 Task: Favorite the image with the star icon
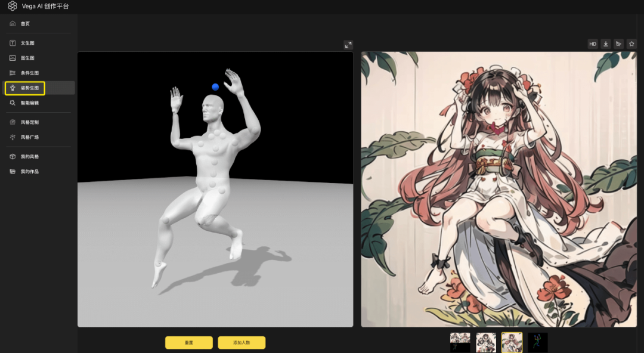(631, 44)
